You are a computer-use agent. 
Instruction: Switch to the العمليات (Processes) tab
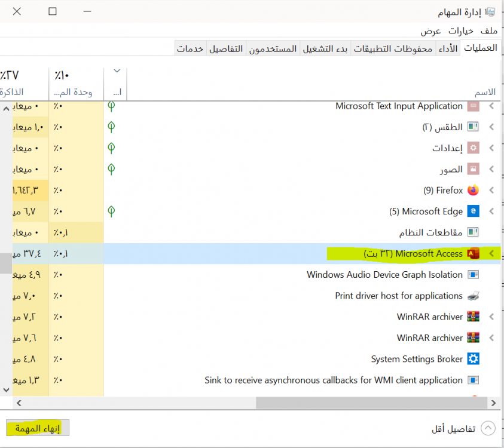click(x=481, y=48)
